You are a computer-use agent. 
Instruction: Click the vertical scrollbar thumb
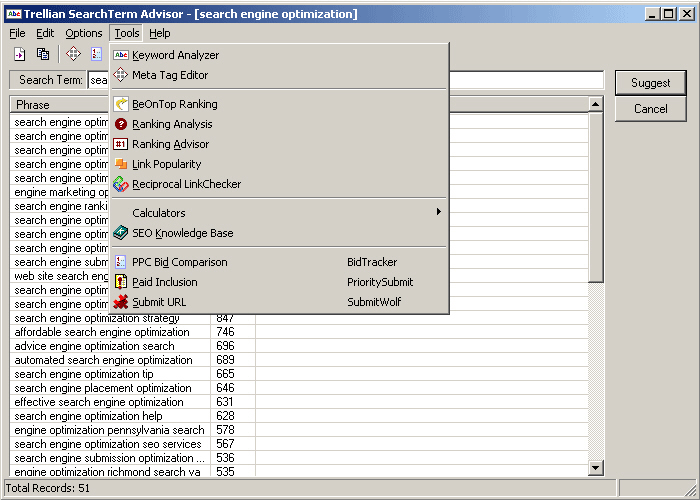(596, 197)
